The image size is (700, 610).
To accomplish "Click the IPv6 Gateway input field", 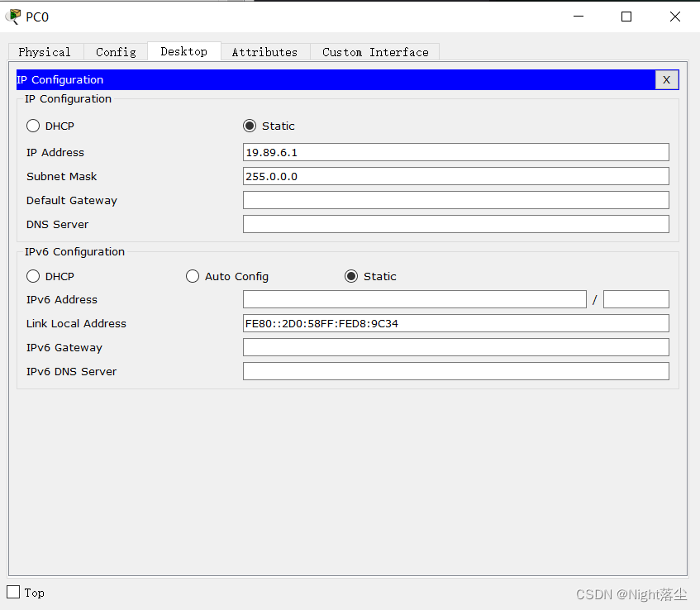I will [456, 347].
